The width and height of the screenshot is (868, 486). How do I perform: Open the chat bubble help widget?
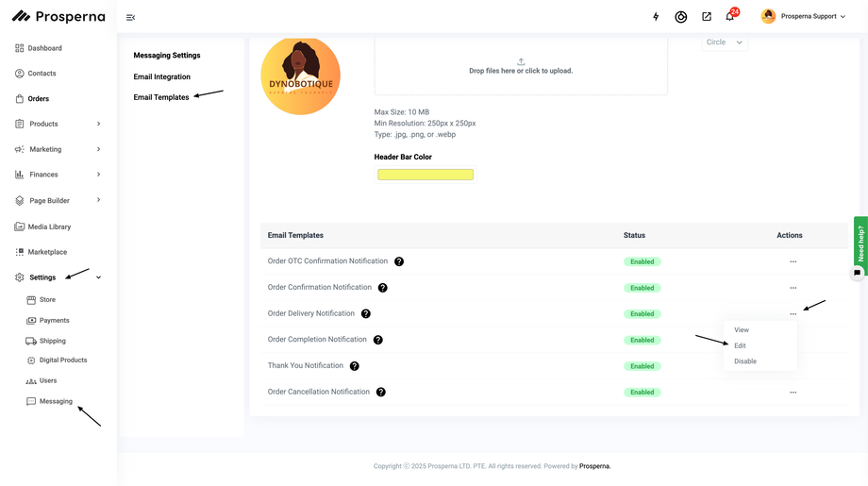[857, 273]
